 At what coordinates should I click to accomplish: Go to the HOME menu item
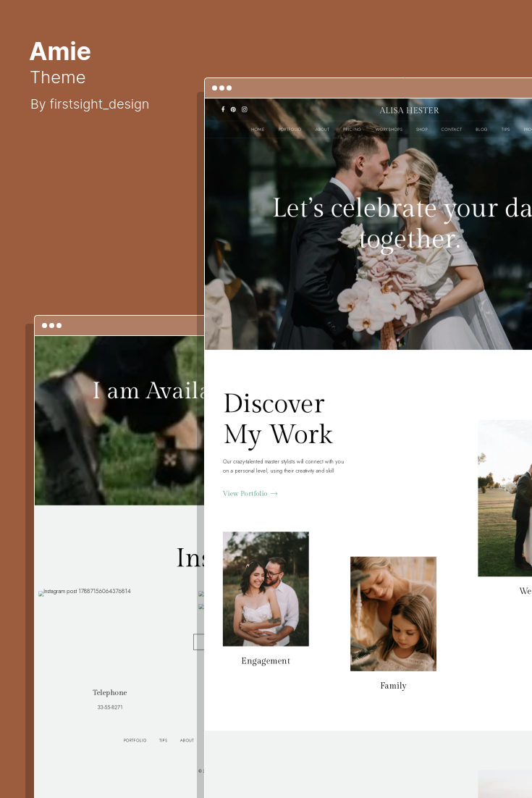[x=258, y=130]
